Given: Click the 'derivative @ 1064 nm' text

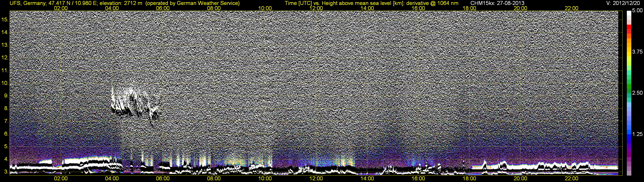Looking at the screenshot, I should tap(432, 3).
